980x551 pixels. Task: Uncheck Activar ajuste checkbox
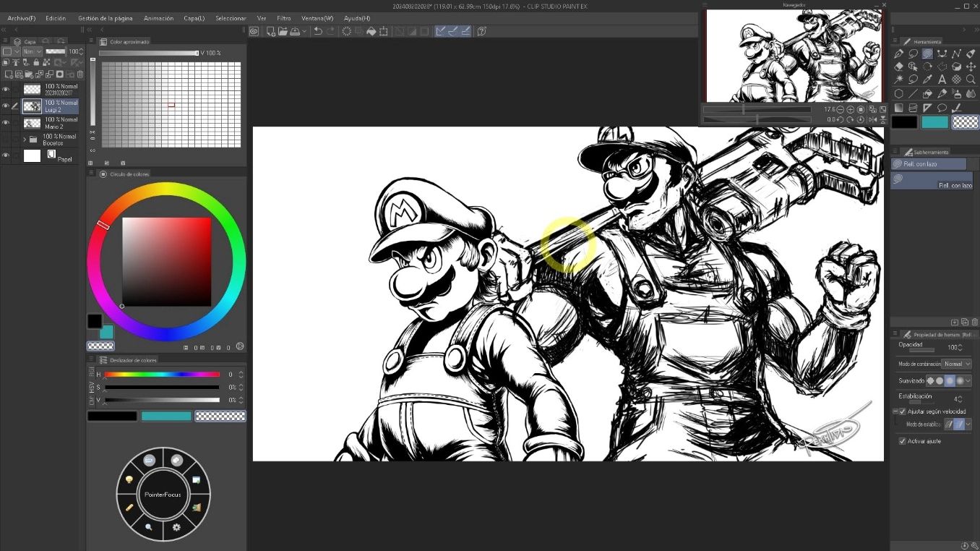(902, 441)
